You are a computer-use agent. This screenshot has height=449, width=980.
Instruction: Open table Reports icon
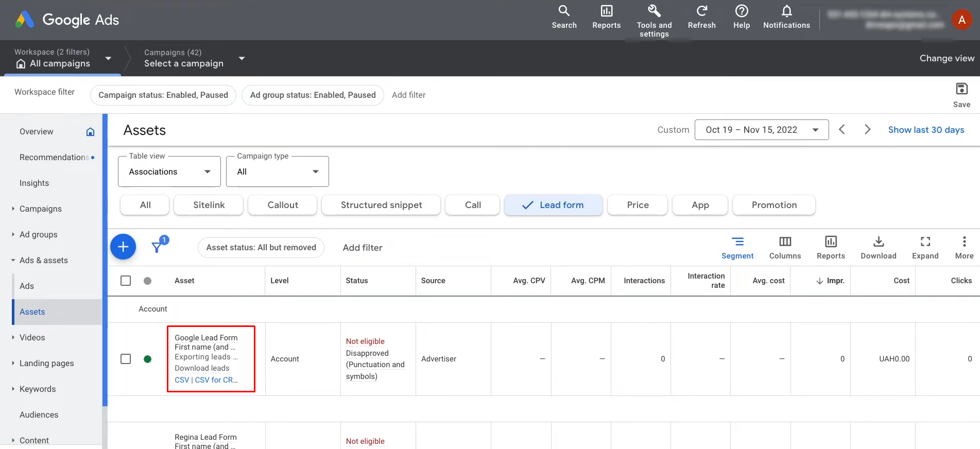click(831, 248)
